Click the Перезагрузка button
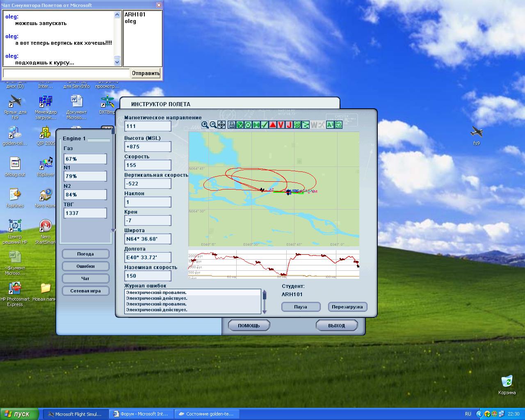The height and width of the screenshot is (420, 525). tap(347, 307)
